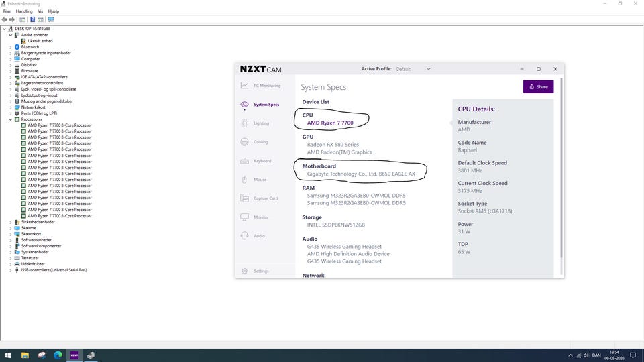
Task: Open the Capture Card section in NZXT CAM
Action: click(259, 198)
